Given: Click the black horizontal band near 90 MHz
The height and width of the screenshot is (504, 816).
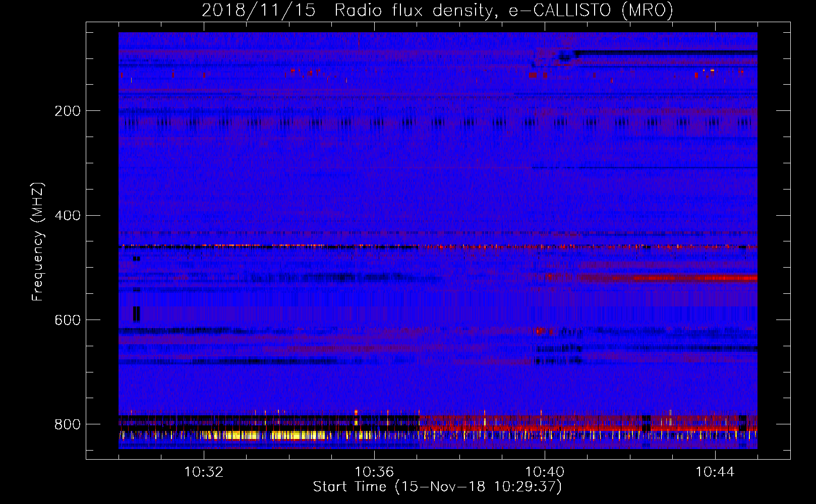Looking at the screenshot, I should pos(666,52).
